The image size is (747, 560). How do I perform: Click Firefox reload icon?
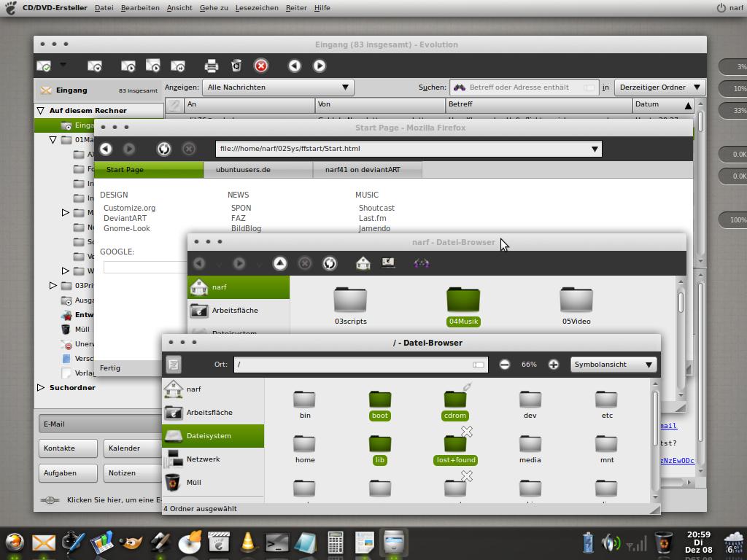[x=164, y=149]
